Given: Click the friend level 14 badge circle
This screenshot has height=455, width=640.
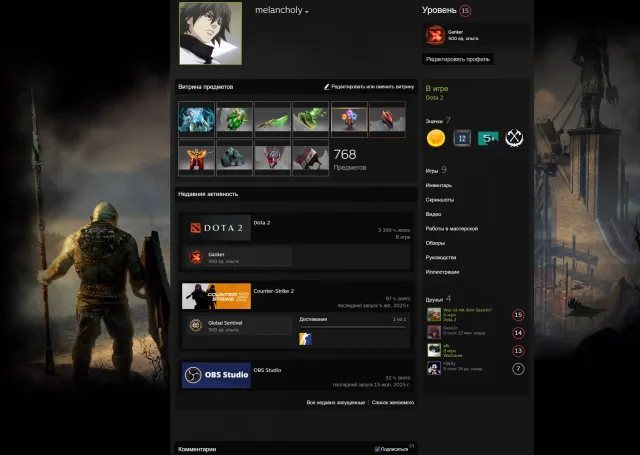Looking at the screenshot, I should click(x=518, y=333).
